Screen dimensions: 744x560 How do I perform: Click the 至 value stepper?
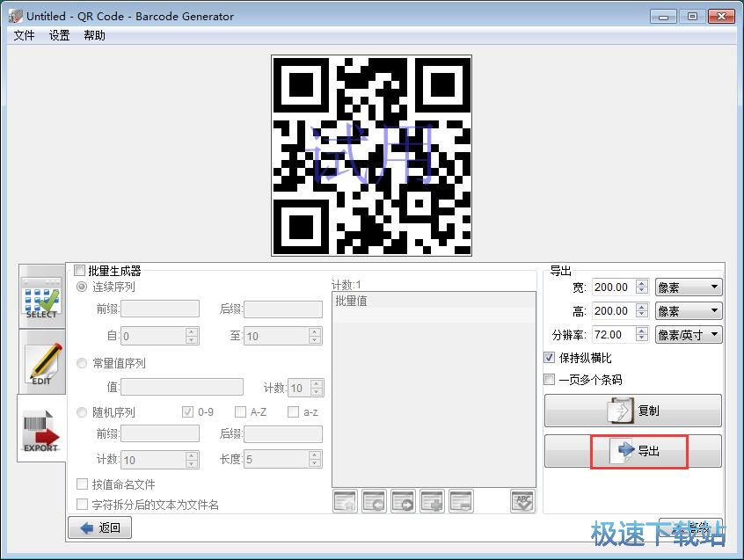point(315,336)
